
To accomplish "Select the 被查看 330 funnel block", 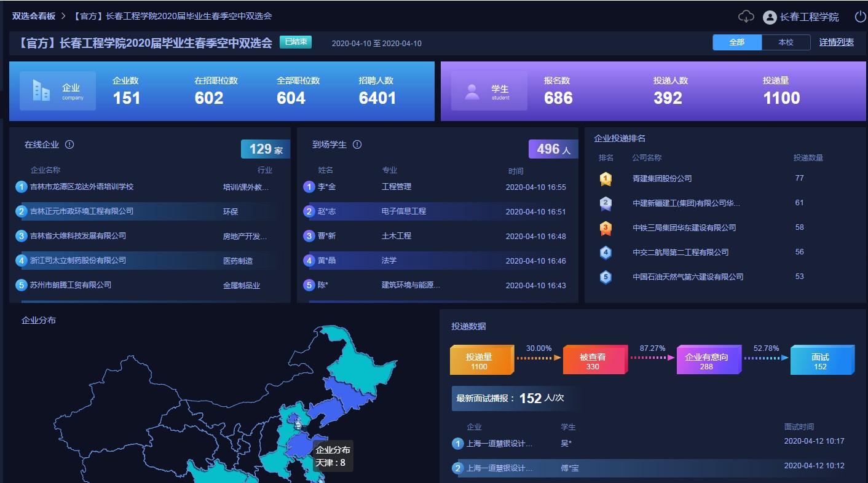I will (x=593, y=361).
